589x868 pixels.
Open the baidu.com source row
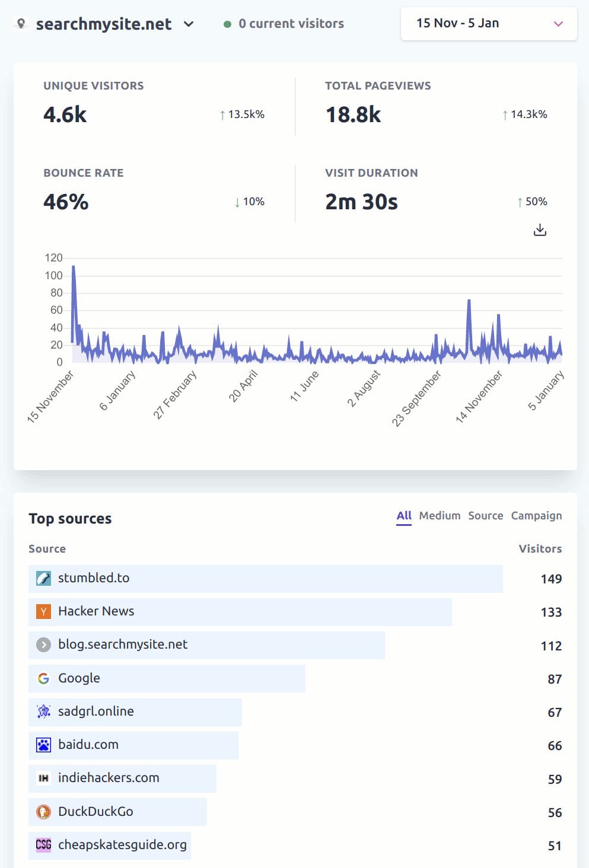tap(295, 745)
